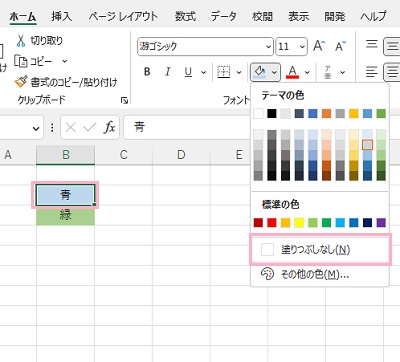Image resolution: width=400 pixels, height=362 pixels.
Task: Click the Format Painter brush icon
Action: pos(21,82)
